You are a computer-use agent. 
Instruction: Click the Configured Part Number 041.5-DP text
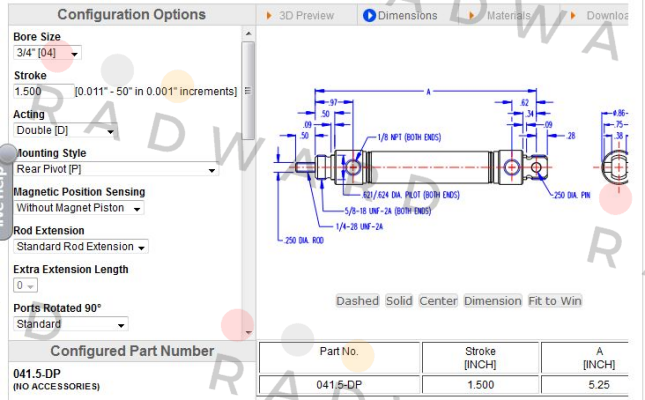[x=37, y=374]
